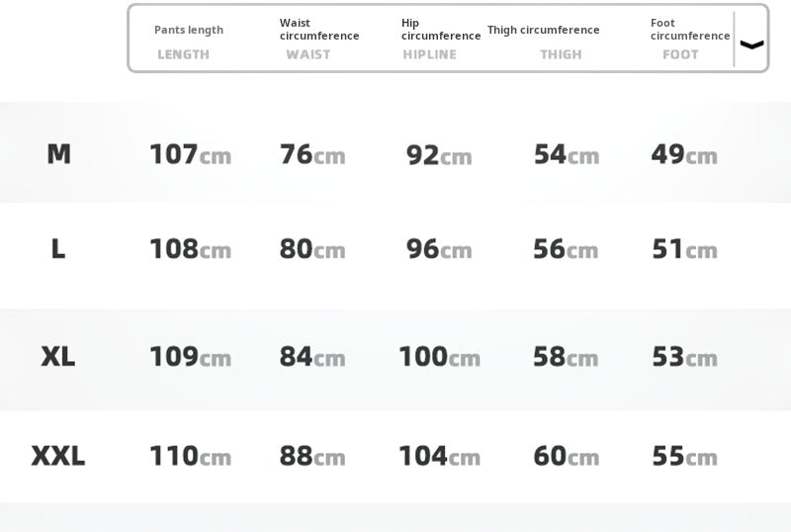The height and width of the screenshot is (532, 791).
Task: Click the 104cm hip value
Action: tap(439, 456)
